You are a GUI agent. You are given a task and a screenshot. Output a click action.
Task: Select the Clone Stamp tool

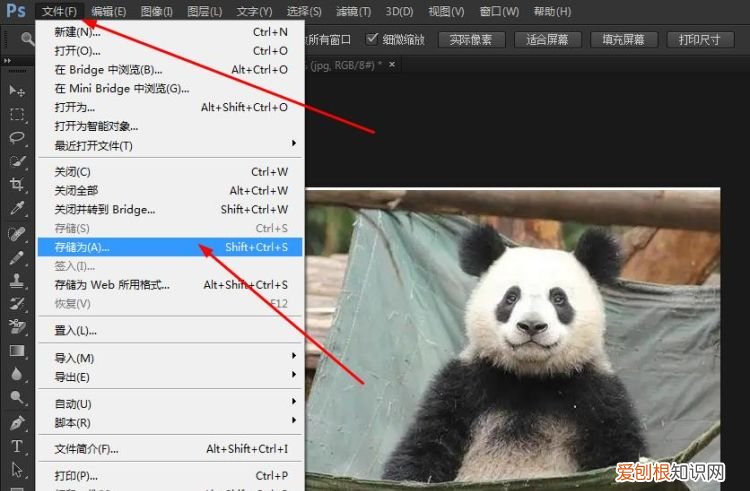click(17, 281)
